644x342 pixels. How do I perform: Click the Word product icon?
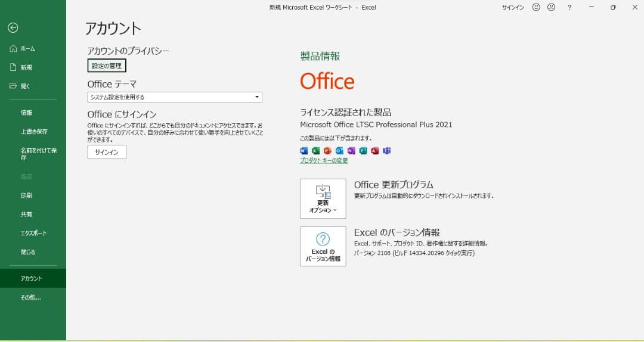[304, 151]
